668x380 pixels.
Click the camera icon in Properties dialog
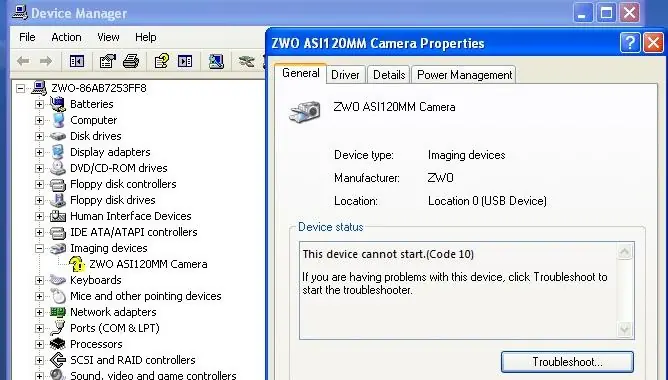coord(304,112)
